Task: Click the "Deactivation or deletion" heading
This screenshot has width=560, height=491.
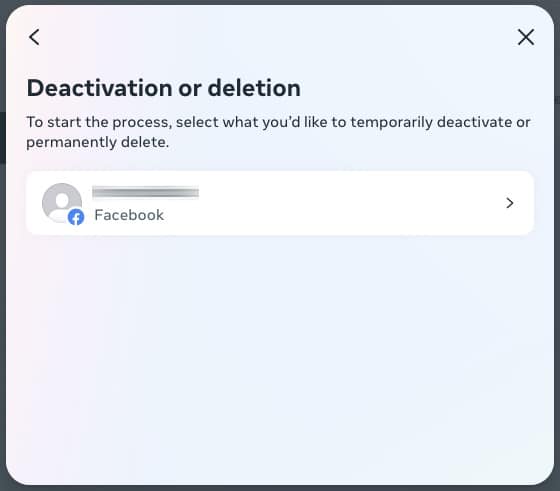Action: tap(164, 88)
